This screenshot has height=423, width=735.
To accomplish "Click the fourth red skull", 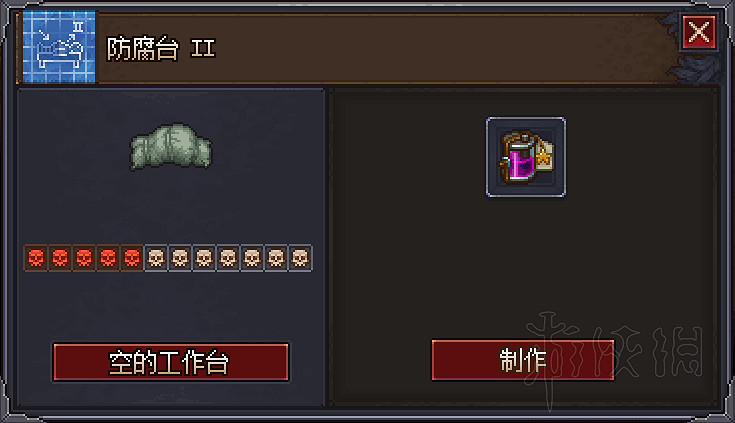I will tap(108, 258).
